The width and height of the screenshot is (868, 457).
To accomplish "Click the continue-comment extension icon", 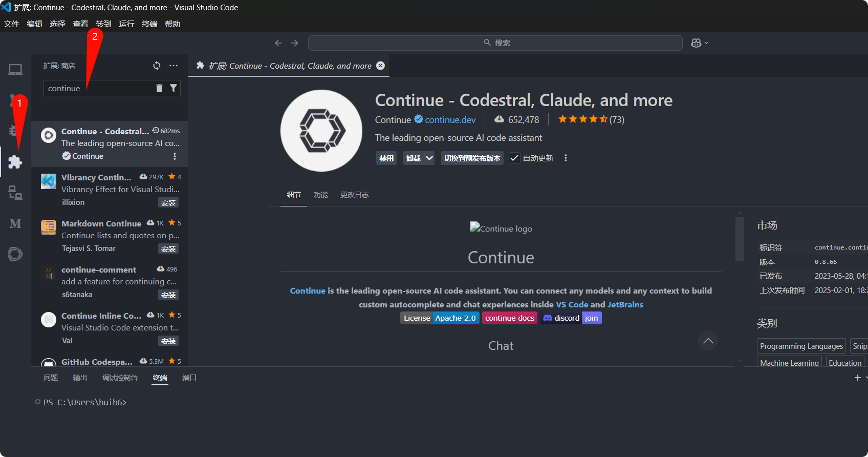I will point(49,274).
